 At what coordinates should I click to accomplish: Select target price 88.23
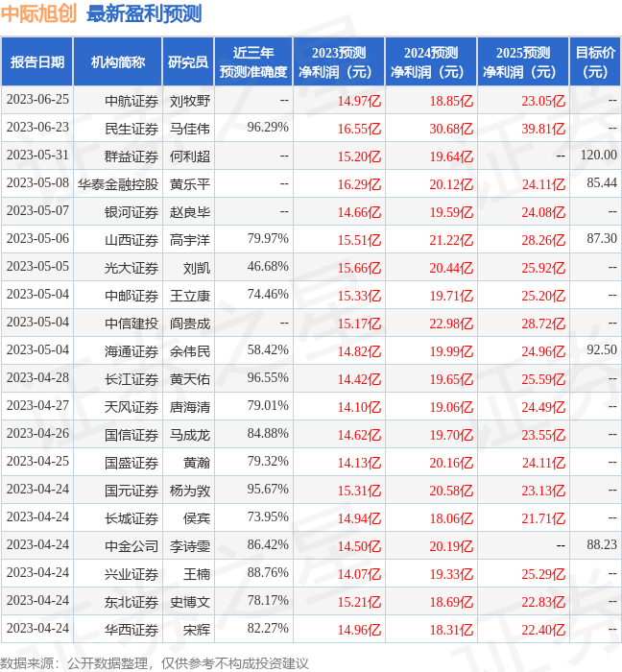[602, 544]
